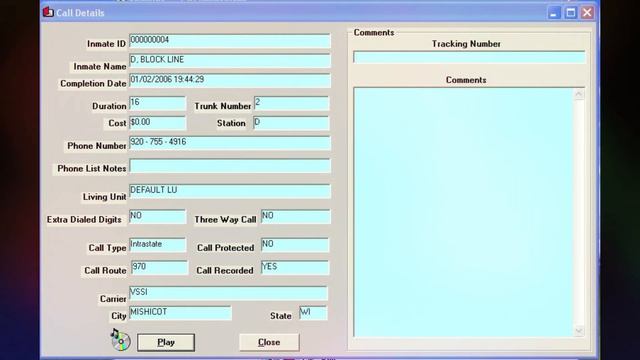This screenshot has height=360, width=640.
Task: Minimize the Call Details window
Action: point(553,13)
